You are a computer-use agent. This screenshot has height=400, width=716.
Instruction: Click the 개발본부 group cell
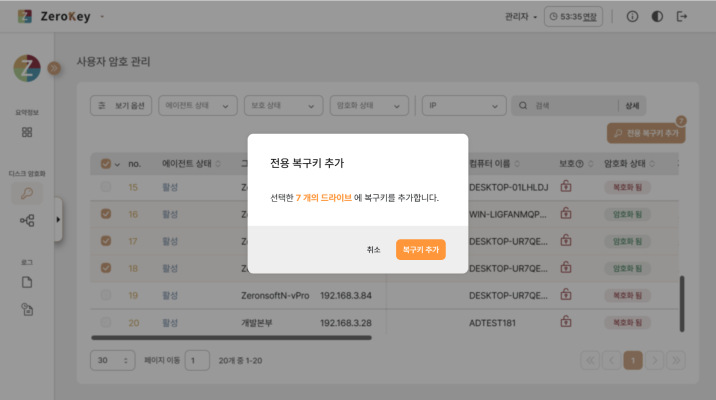257,323
